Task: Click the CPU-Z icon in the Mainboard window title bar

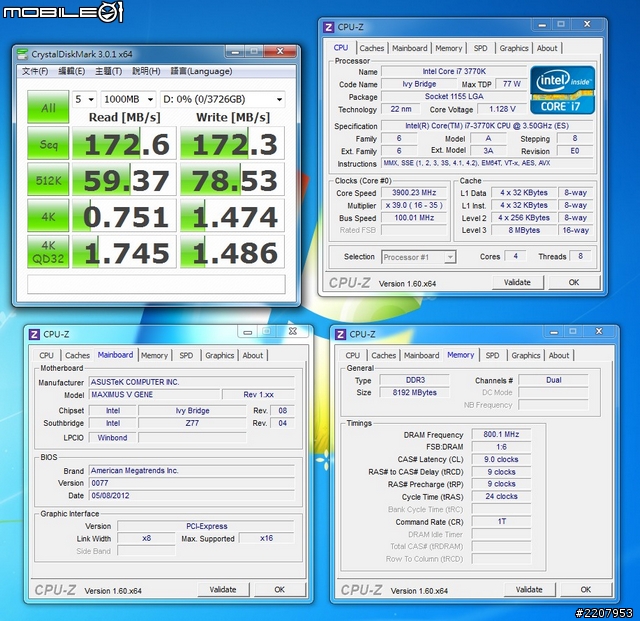Action: [x=34, y=335]
